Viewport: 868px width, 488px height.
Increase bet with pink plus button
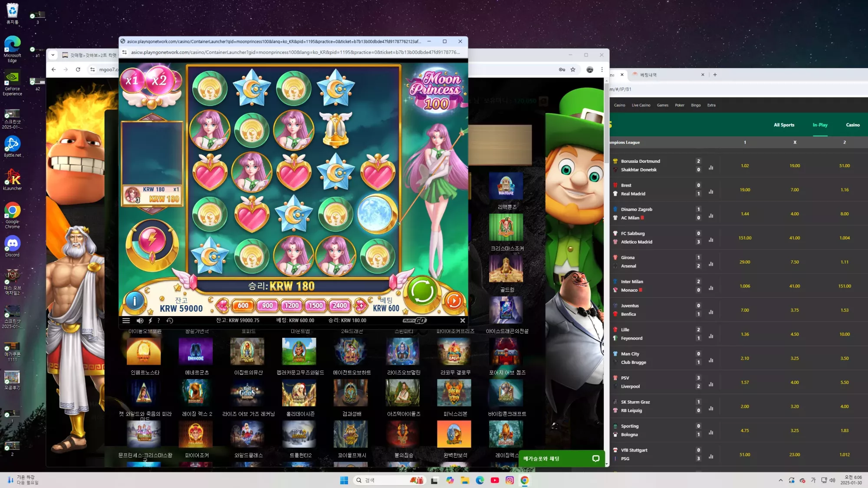pyautogui.click(x=360, y=305)
